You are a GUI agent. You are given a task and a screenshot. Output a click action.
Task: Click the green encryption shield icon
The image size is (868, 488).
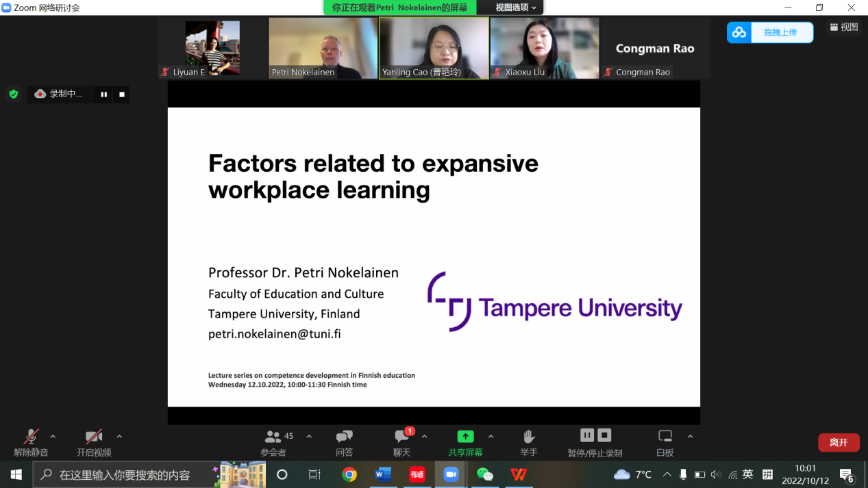click(x=13, y=94)
